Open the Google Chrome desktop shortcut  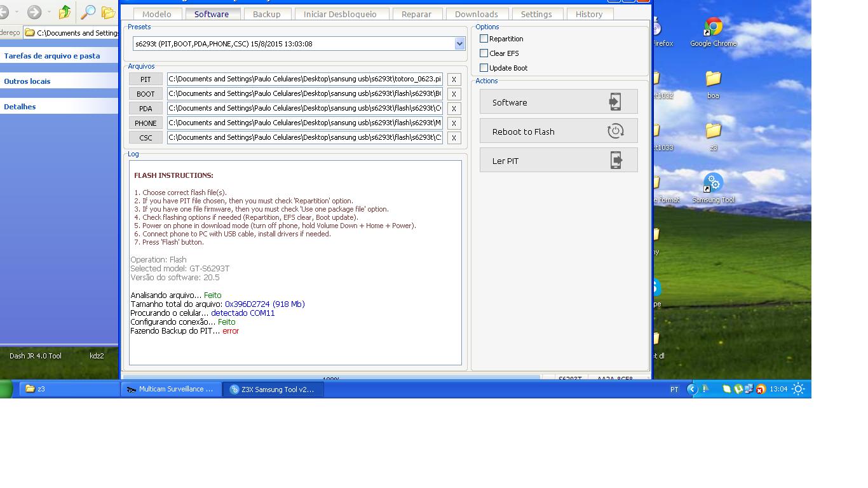(714, 32)
